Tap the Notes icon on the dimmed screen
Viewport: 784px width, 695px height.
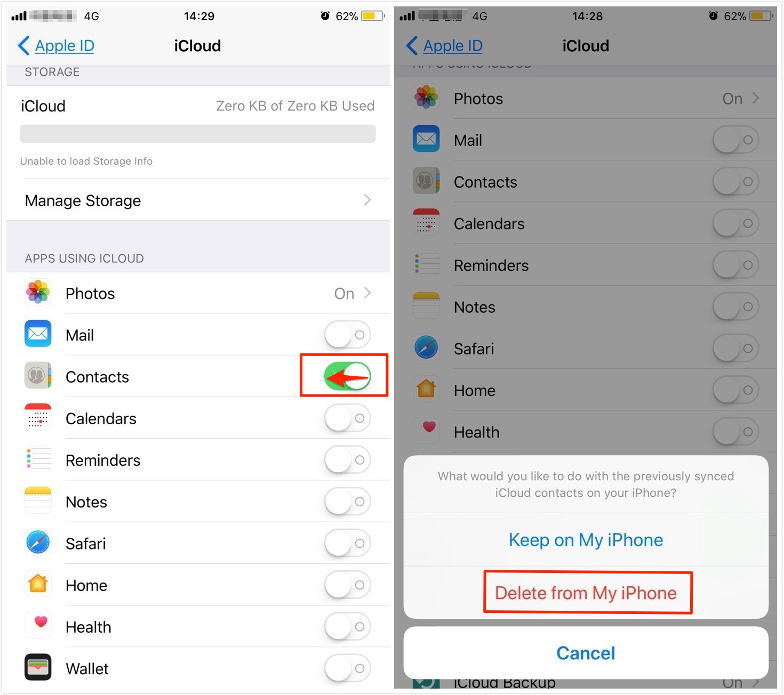(426, 306)
